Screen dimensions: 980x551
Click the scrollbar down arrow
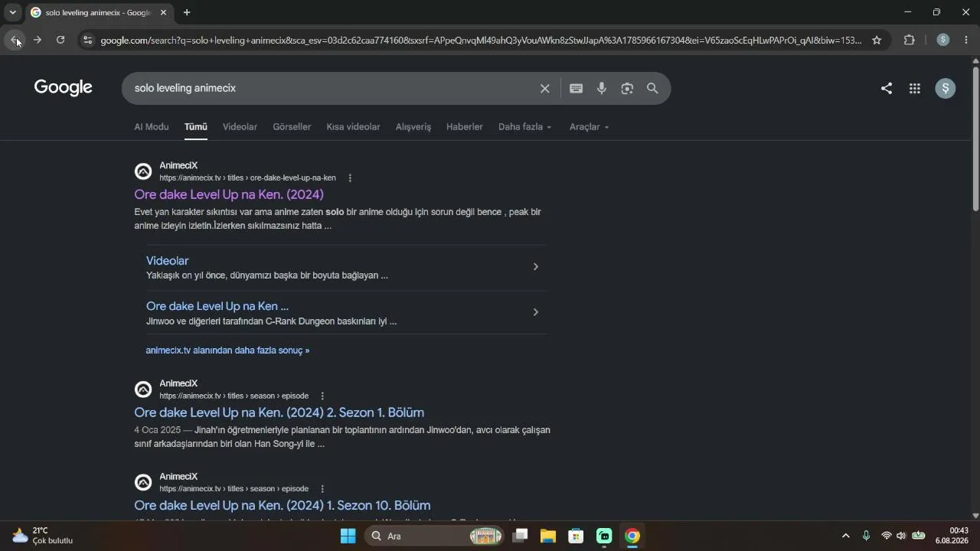tap(975, 516)
